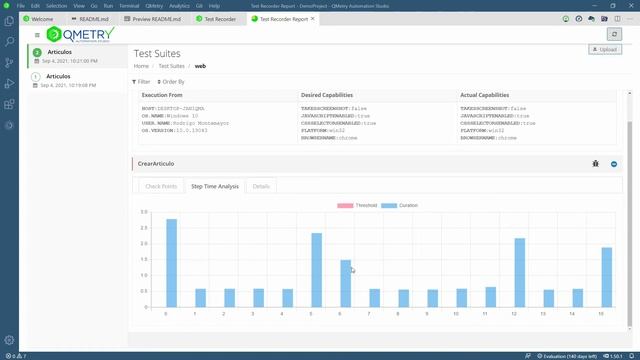Click the Upload button
The width and height of the screenshot is (640, 360).
click(x=605, y=49)
